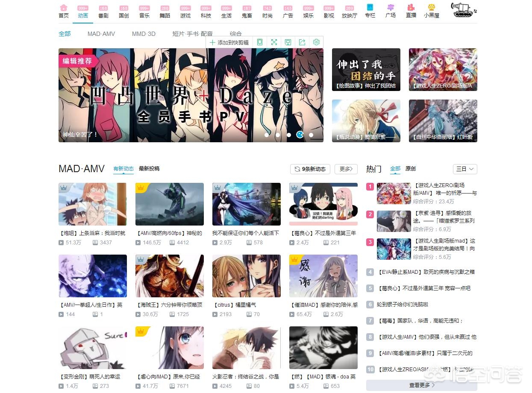Open the 放映厅 category menu
532x393 pixels.
pos(350,12)
